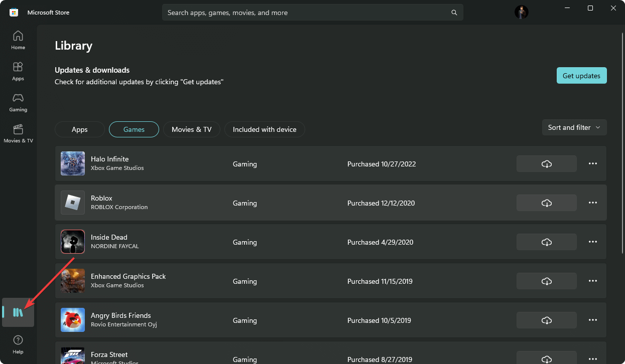Download Angry Birds Friends via cloud icon
Screen dimensions: 625x364
(x=547, y=320)
